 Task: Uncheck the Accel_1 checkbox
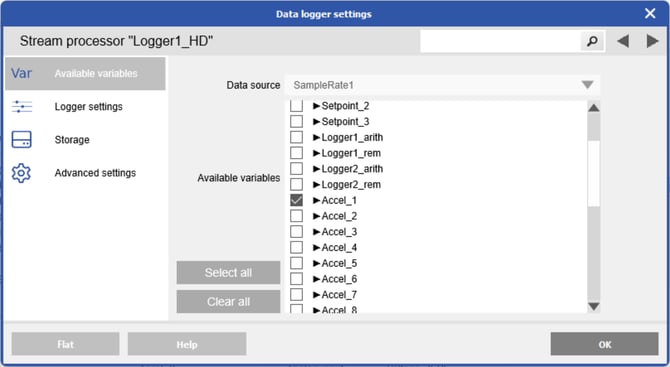(x=296, y=200)
